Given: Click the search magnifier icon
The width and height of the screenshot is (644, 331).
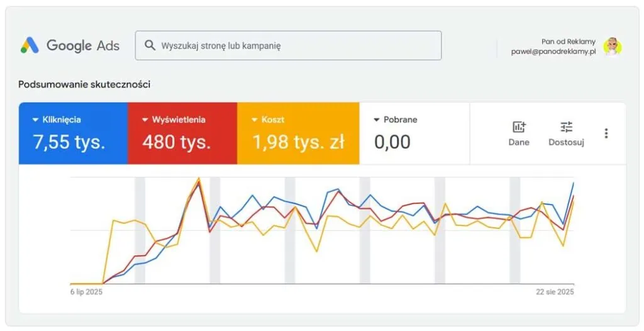Looking at the screenshot, I should coord(150,45).
